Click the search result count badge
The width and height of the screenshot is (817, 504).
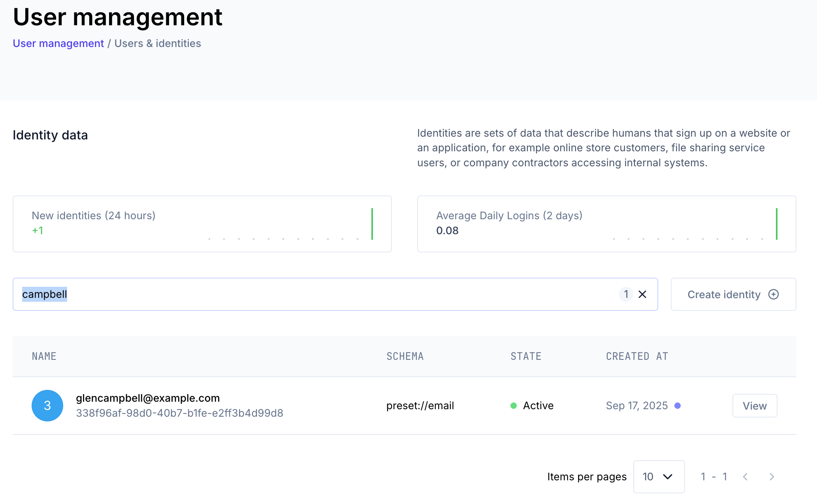point(626,294)
